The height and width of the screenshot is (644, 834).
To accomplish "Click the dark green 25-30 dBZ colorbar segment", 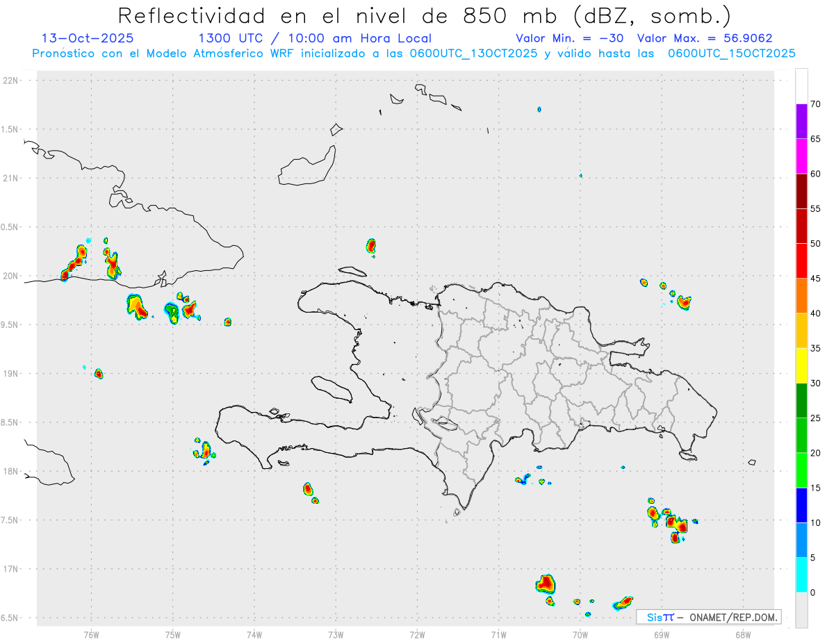I will tap(801, 401).
